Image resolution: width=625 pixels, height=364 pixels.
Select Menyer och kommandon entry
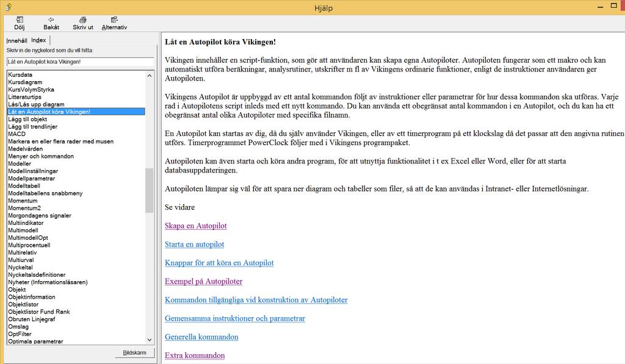41,156
